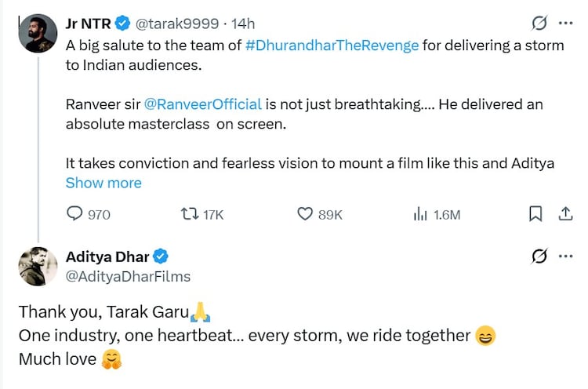Like Jr NTR's tweet with heart icon

tap(306, 214)
